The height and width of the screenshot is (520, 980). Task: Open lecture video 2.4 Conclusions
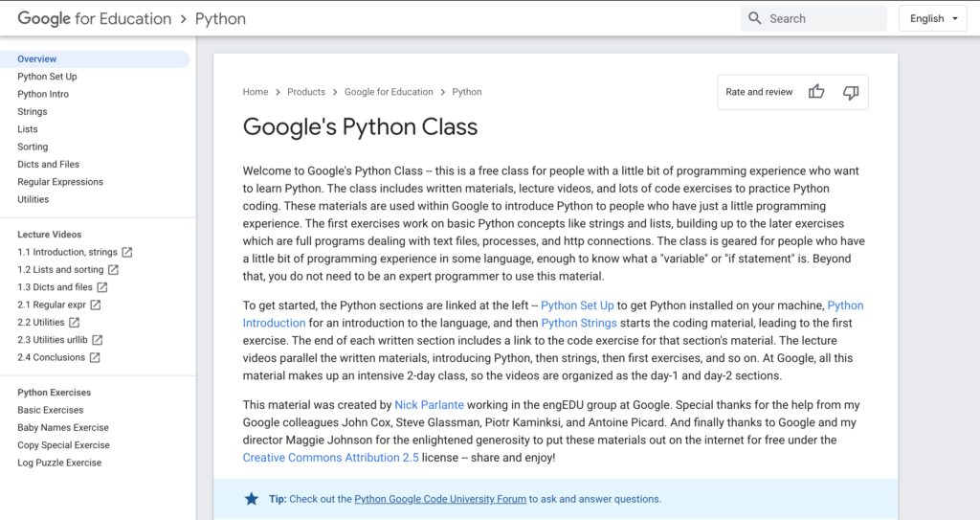pyautogui.click(x=52, y=357)
